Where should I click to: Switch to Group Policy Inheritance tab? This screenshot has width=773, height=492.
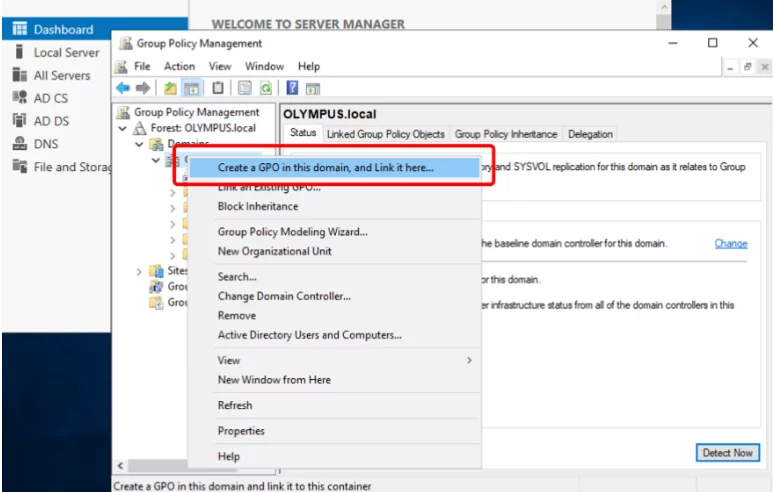tap(506, 134)
